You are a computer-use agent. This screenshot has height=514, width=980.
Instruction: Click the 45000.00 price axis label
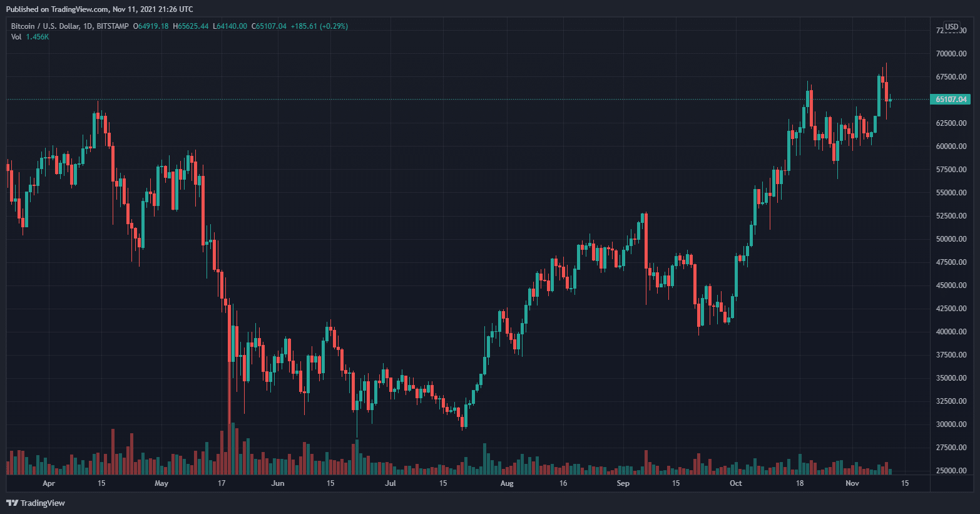[951, 285]
